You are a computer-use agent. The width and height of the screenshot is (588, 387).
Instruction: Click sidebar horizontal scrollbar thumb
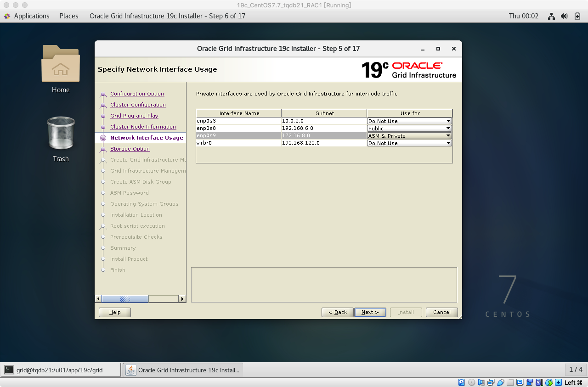coord(125,298)
